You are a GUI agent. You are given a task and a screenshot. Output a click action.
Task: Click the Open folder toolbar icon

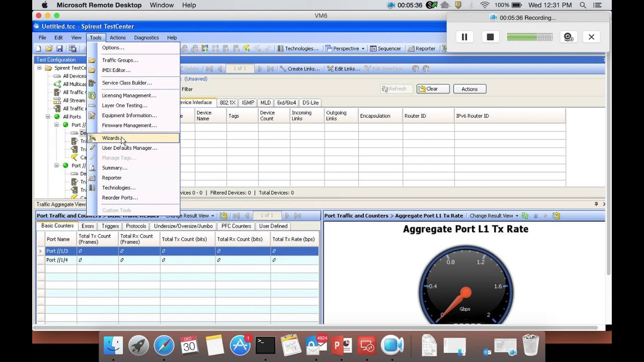49,49
